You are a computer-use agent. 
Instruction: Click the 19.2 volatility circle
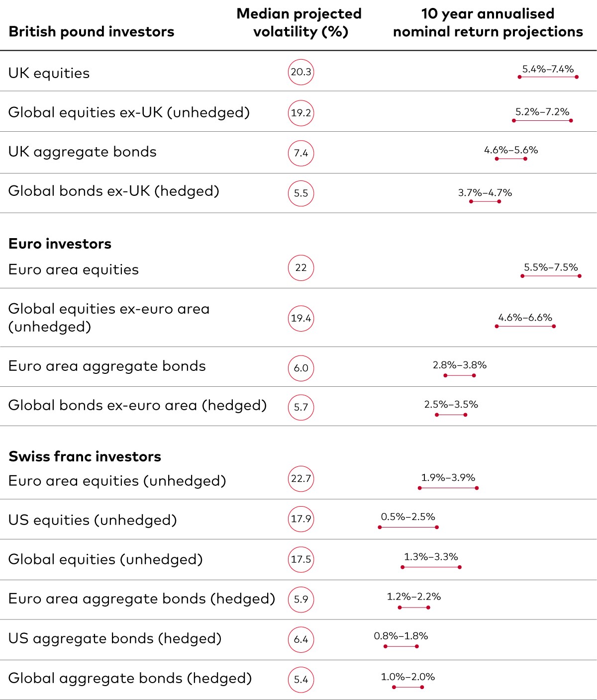300,113
